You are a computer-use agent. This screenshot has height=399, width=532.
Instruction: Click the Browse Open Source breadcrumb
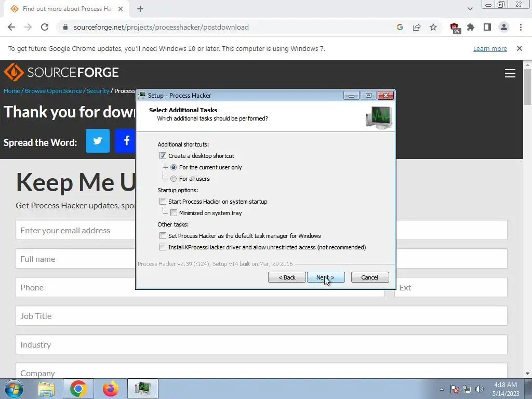point(54,91)
